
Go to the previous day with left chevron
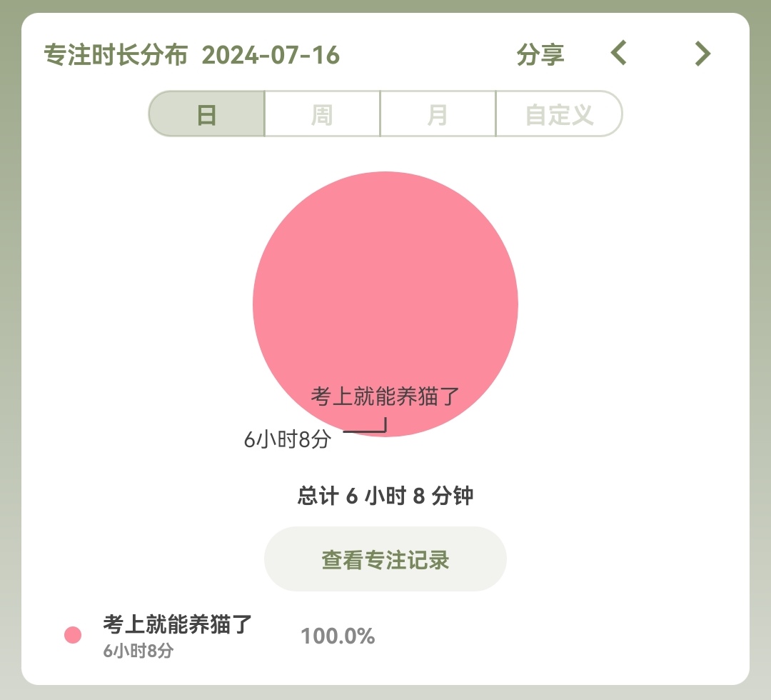tap(619, 54)
